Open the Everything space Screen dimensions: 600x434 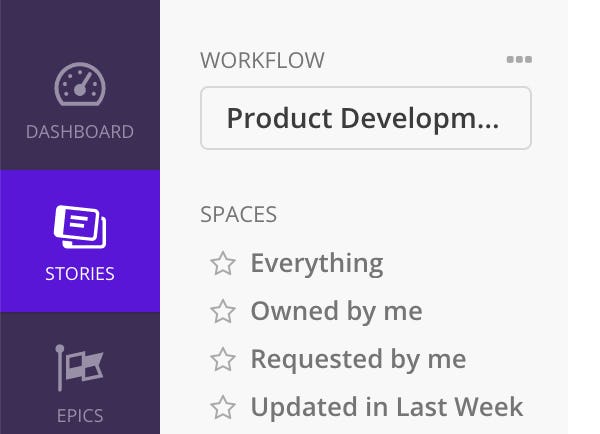click(x=317, y=263)
